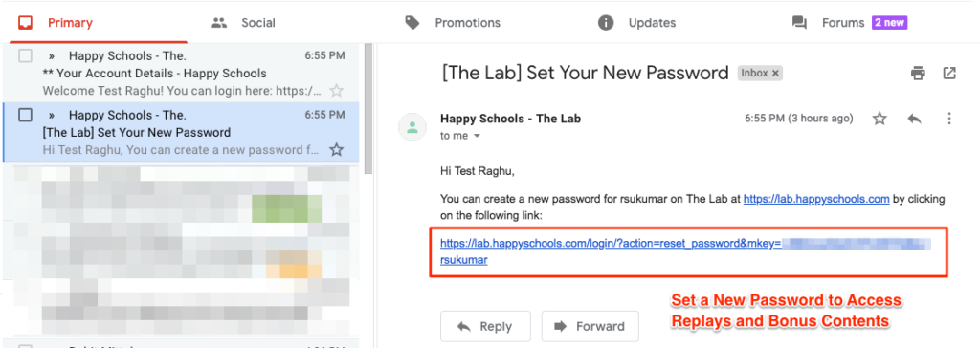This screenshot has width=980, height=348.
Task: Expand recipient details next to "to me"
Action: 477,136
